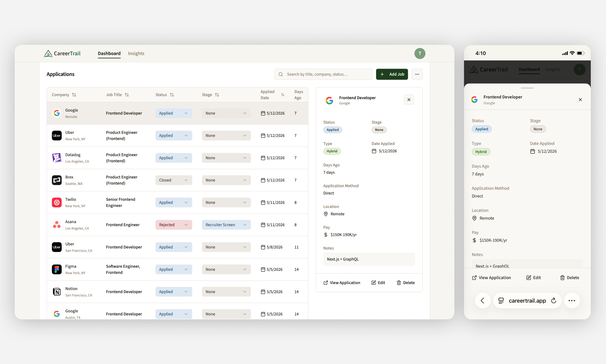Open the mobile browser more menu

click(572, 300)
